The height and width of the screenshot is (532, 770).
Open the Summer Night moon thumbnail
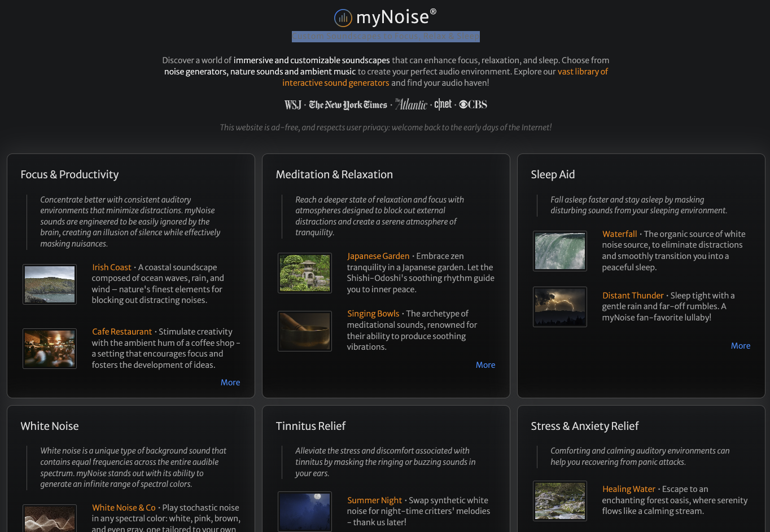[305, 511]
